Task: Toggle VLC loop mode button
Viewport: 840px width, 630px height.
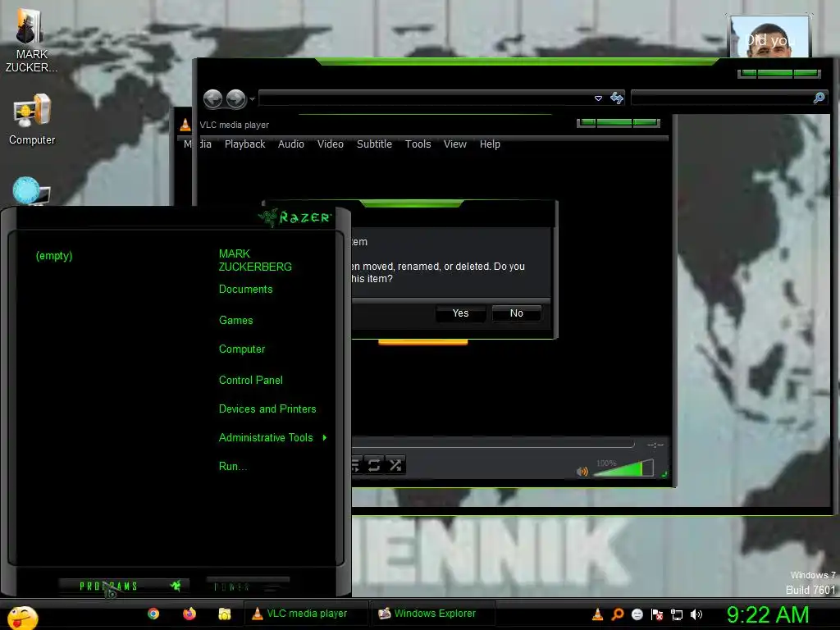Action: point(374,465)
